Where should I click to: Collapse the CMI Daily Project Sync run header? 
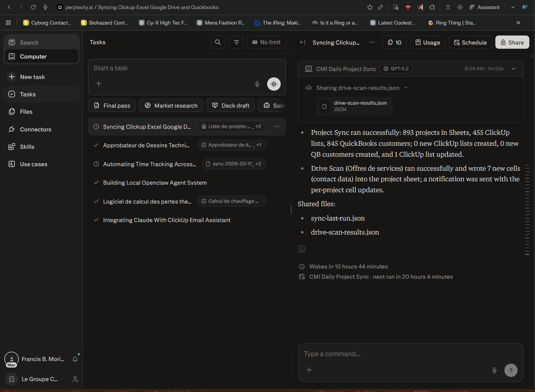tap(513, 69)
